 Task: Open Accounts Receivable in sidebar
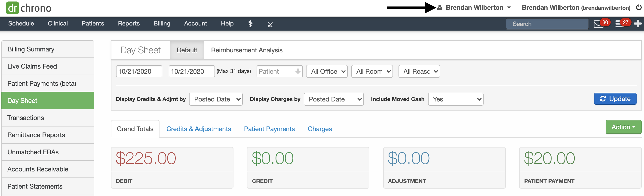48,169
